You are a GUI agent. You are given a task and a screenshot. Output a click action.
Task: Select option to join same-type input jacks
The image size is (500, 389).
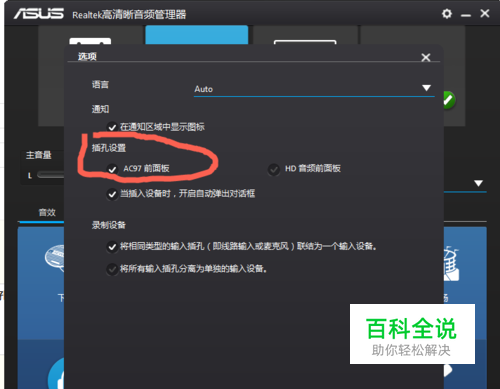tap(112, 247)
